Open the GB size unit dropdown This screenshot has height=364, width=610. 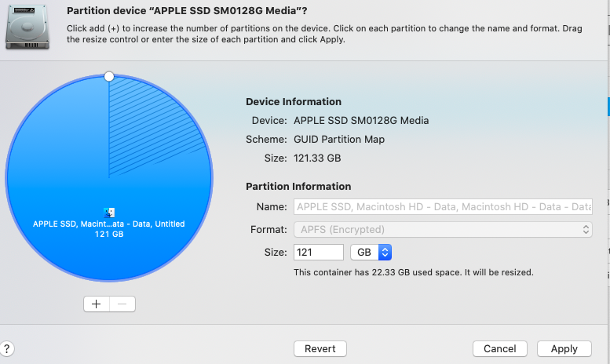(371, 253)
